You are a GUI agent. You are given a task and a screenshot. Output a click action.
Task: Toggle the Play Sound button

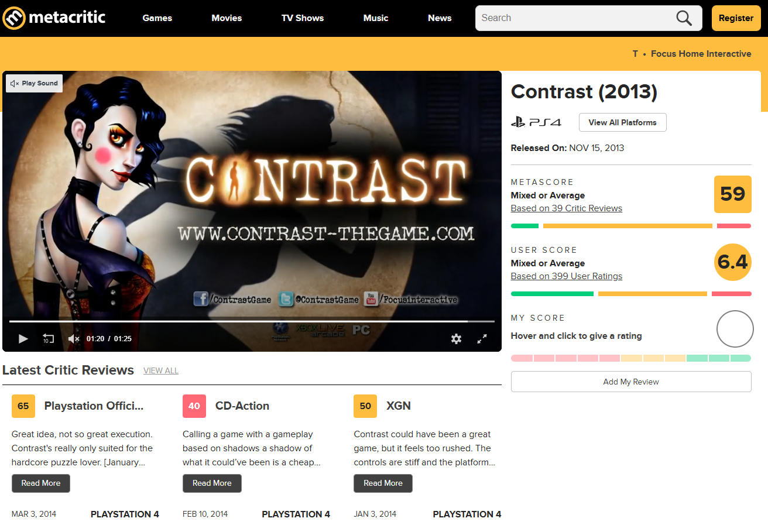point(34,83)
